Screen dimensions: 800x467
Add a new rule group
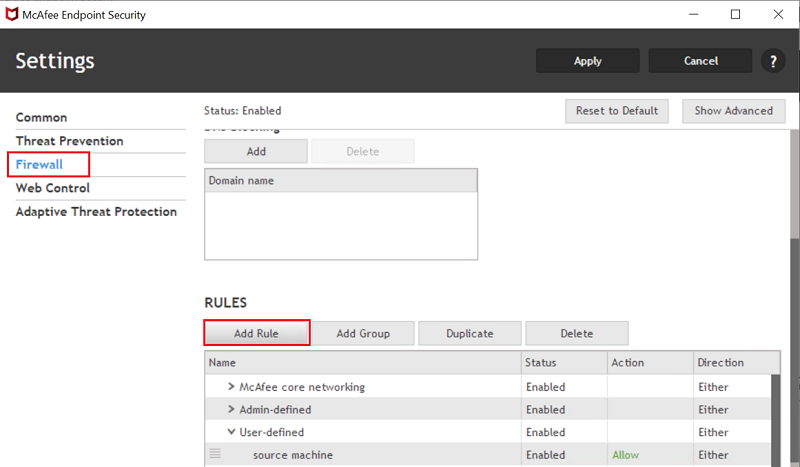[363, 333]
